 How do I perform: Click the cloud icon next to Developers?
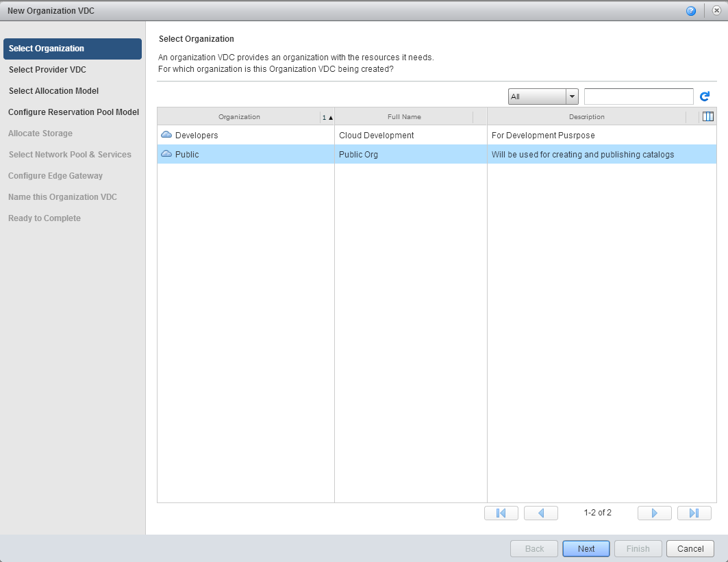(166, 135)
